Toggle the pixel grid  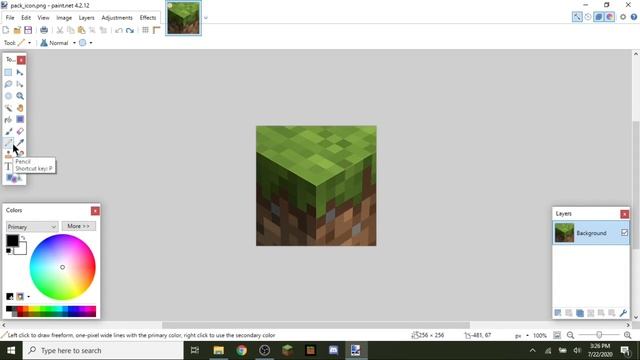tap(145, 30)
